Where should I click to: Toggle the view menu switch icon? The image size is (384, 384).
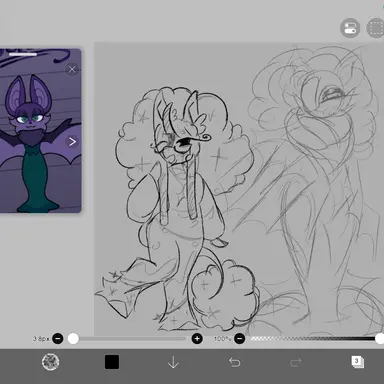[350, 28]
